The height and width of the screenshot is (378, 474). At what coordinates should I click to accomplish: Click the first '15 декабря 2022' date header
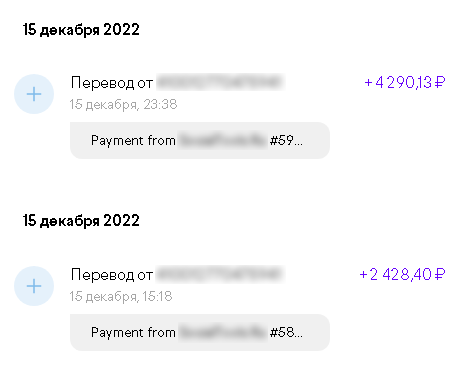[x=81, y=30]
